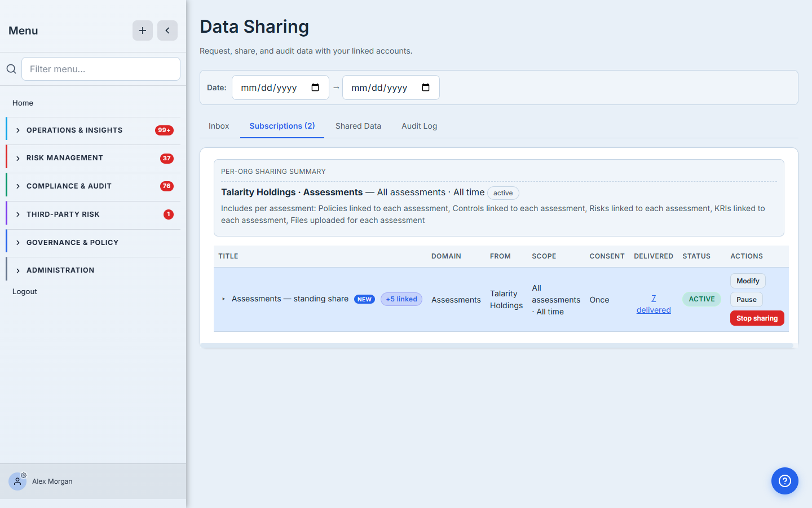Select the Subscriptions (2) tab

coord(282,126)
